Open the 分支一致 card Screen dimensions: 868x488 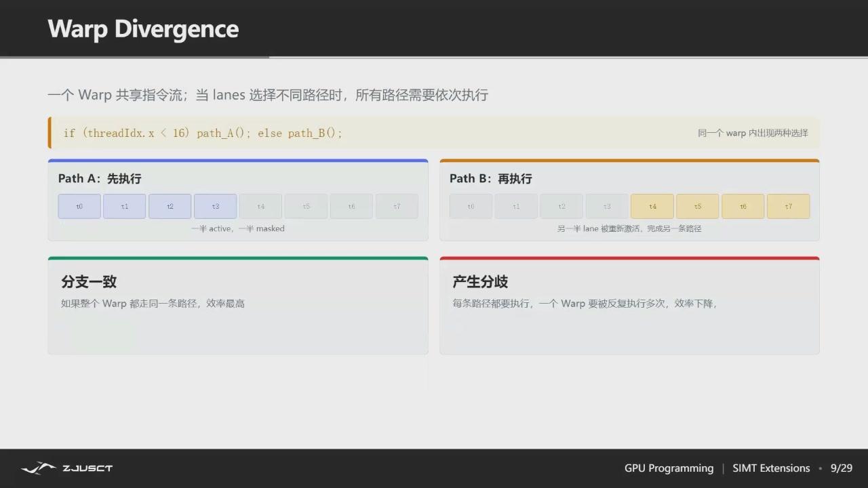click(x=238, y=306)
